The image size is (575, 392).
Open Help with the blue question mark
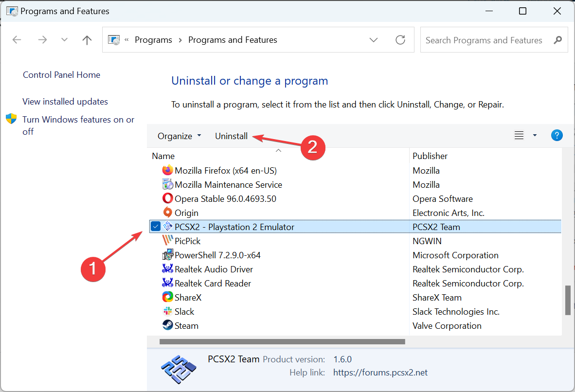(x=557, y=135)
